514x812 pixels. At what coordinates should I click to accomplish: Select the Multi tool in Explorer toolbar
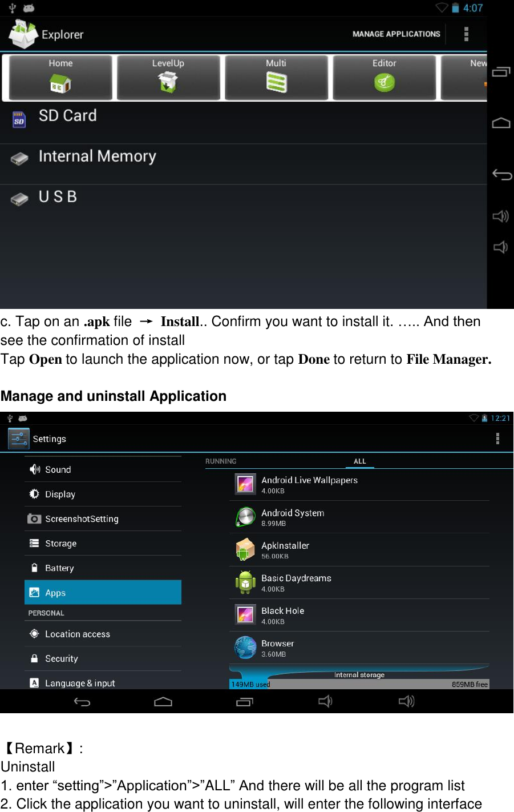coord(276,77)
